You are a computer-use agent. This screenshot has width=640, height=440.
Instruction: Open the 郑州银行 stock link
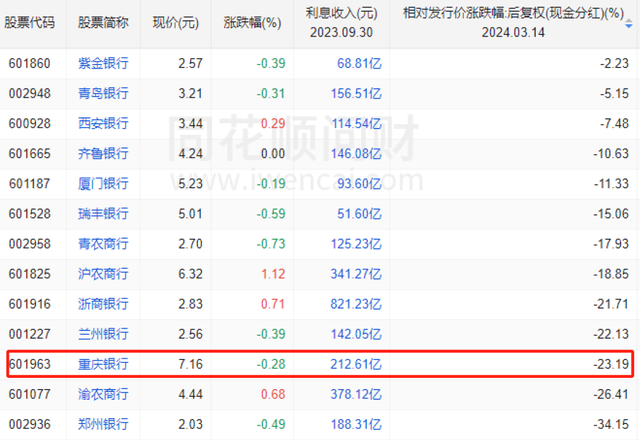[x=103, y=424]
